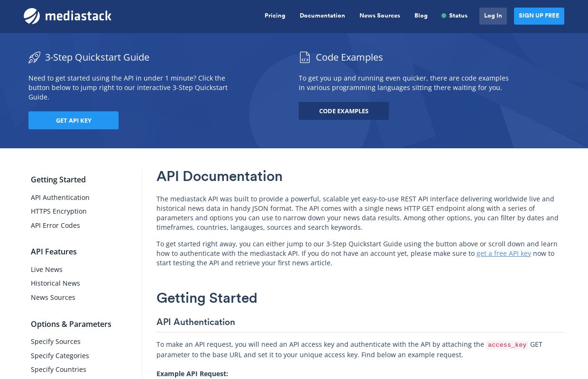Open the Pricing page
This screenshot has width=588, height=379.
click(x=275, y=16)
